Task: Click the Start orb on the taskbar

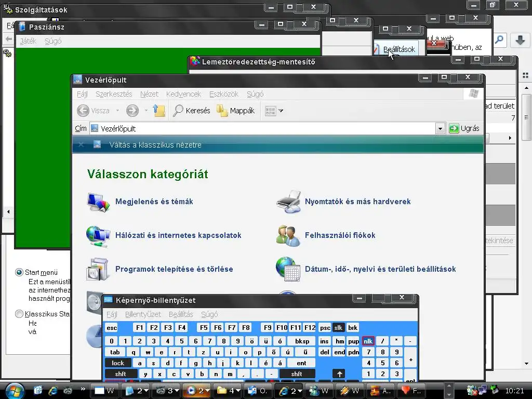Action: click(x=15, y=391)
